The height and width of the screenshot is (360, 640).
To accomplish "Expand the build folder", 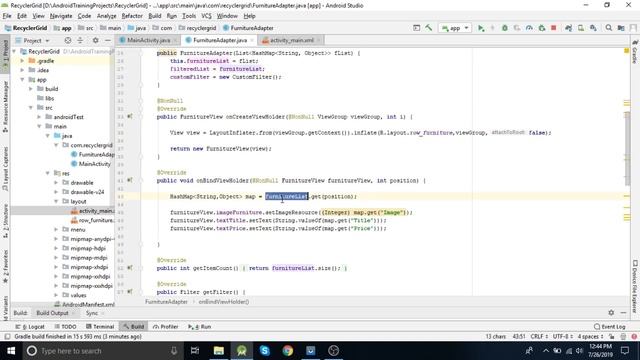I will tap(31, 89).
